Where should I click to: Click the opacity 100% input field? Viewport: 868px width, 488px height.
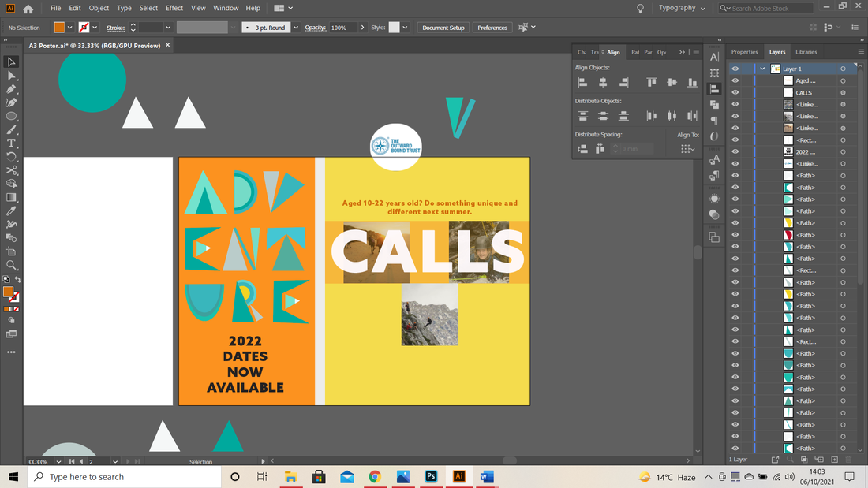pyautogui.click(x=343, y=28)
